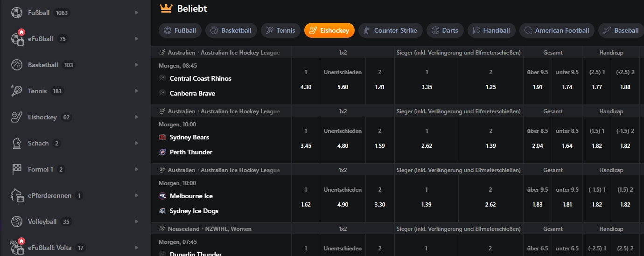
Task: Click the Eishockey stick sidebar icon
Action: [x=17, y=117]
